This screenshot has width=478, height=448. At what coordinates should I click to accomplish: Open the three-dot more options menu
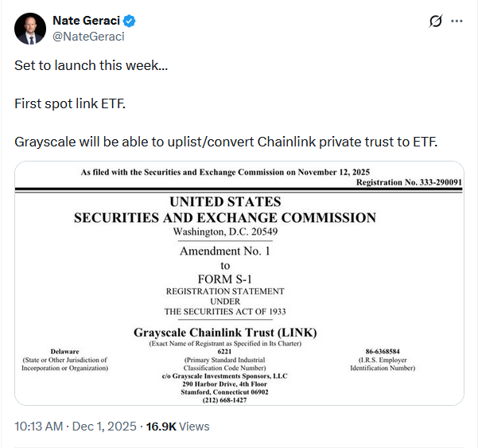pos(457,21)
